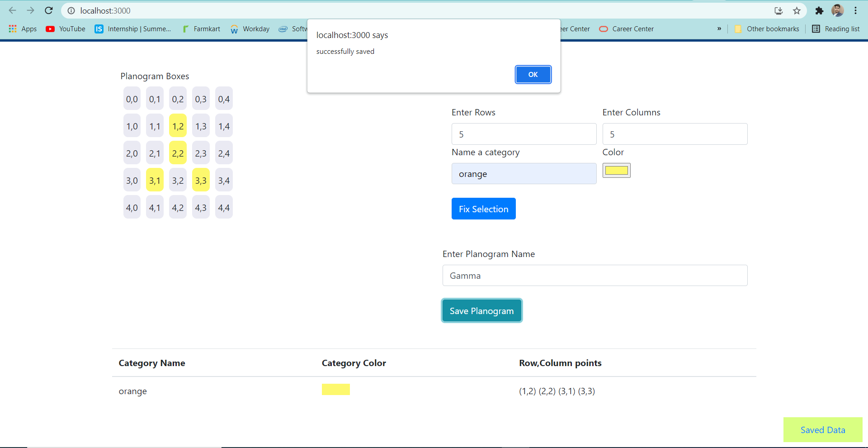
Task: Open the Apps menu on bookmarks bar
Action: pos(22,29)
